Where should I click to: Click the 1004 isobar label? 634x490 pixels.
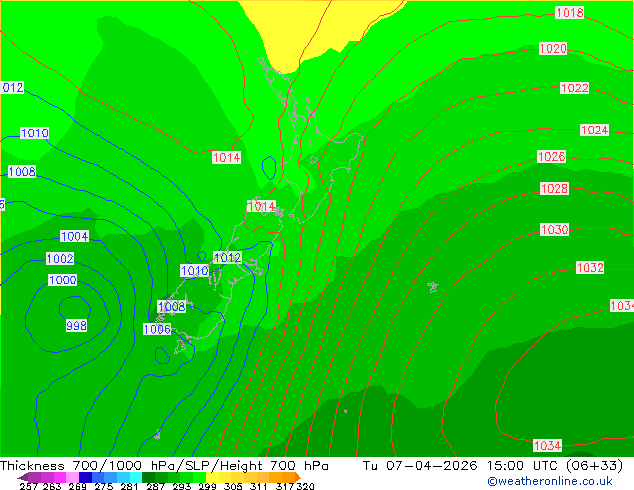pos(74,236)
